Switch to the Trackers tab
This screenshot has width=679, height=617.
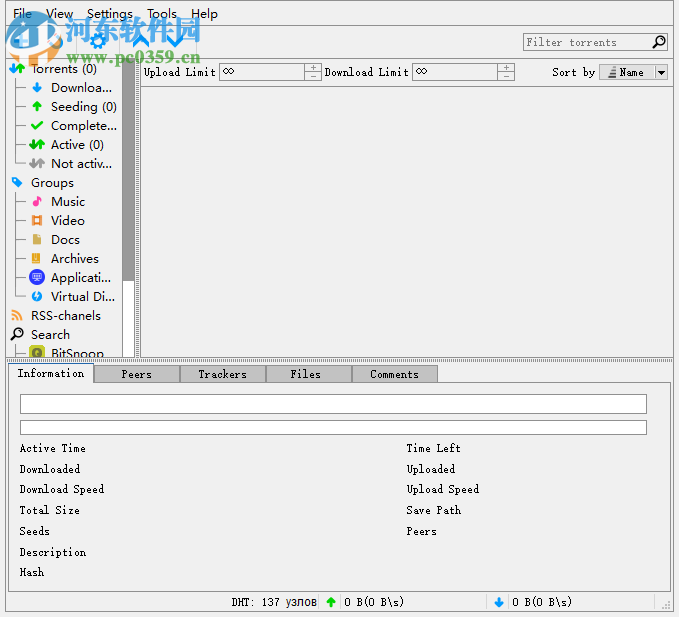click(x=223, y=375)
